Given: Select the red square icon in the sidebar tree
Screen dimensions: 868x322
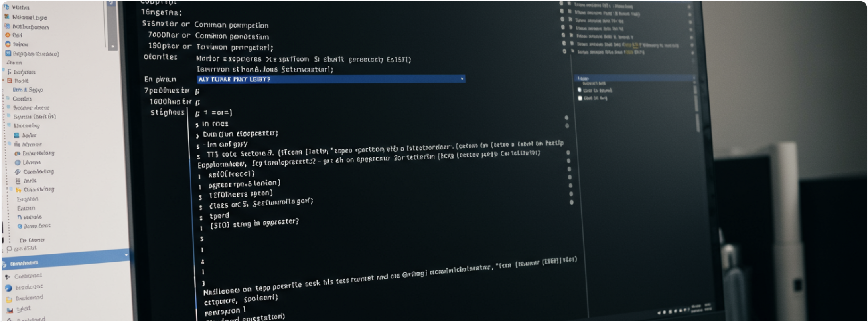Looking at the screenshot, I should tap(10, 81).
